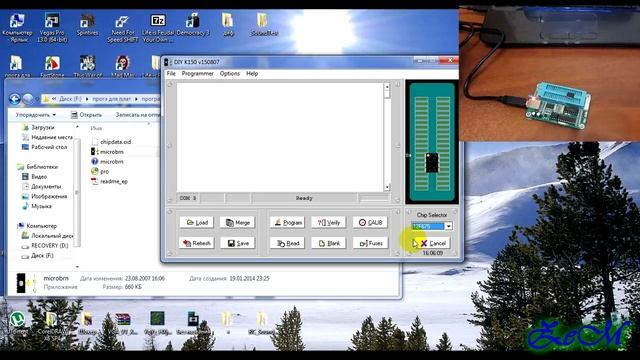Viewport: 640px width, 360px height.
Task: Open the This War of Mine desktop icon
Action: (87, 66)
